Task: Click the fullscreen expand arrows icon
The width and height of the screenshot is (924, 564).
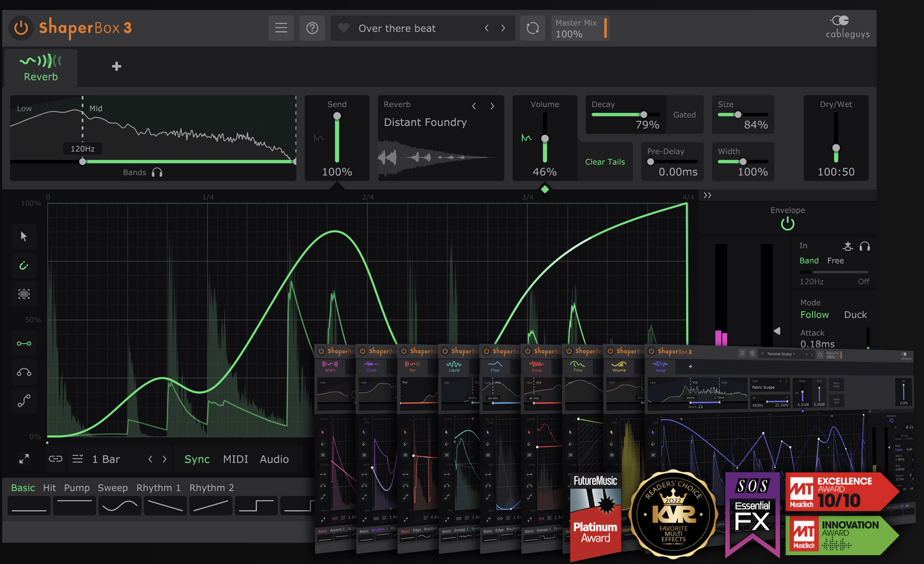Action: click(x=24, y=459)
